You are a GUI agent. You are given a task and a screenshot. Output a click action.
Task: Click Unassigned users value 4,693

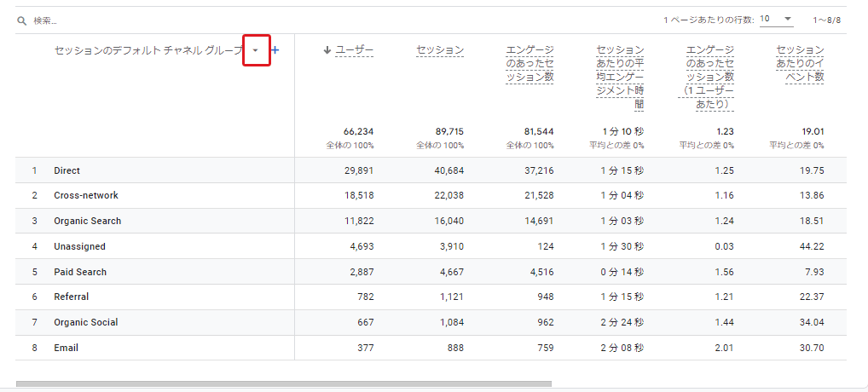pyautogui.click(x=362, y=246)
